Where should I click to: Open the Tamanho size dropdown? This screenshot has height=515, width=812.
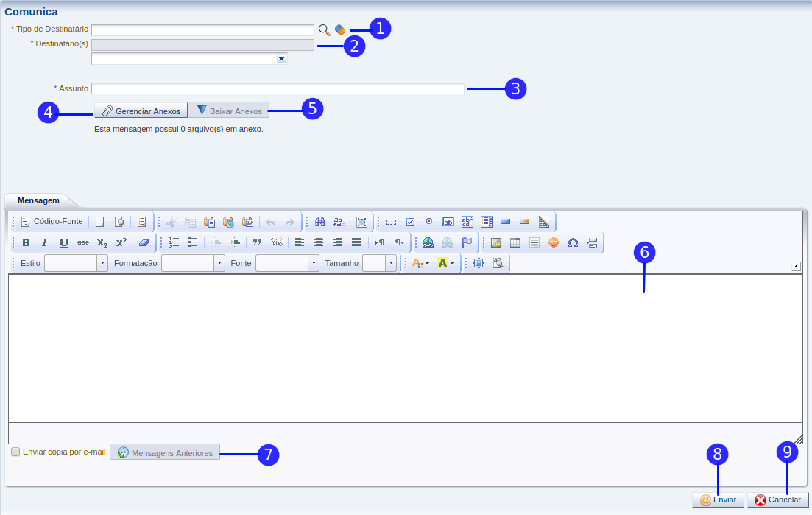pyautogui.click(x=391, y=263)
